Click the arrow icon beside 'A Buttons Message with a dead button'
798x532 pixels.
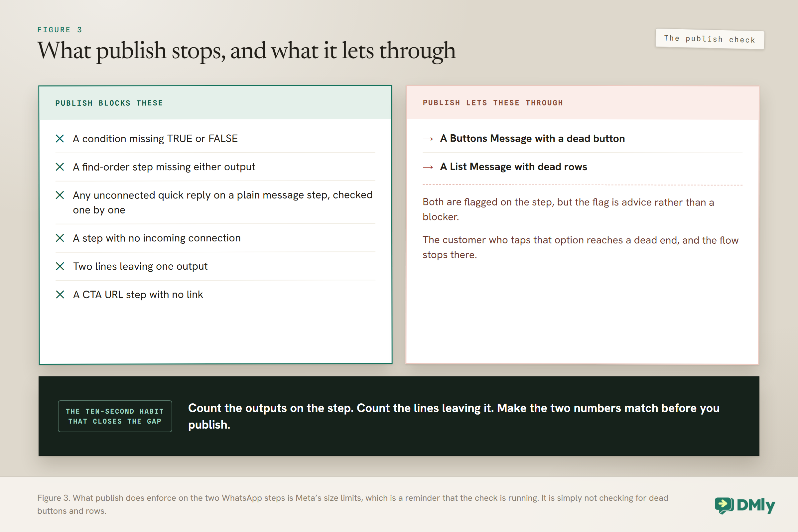point(428,139)
